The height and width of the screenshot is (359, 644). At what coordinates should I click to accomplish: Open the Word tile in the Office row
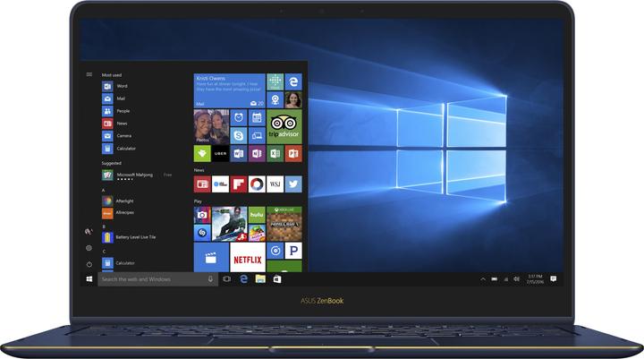tap(239, 153)
